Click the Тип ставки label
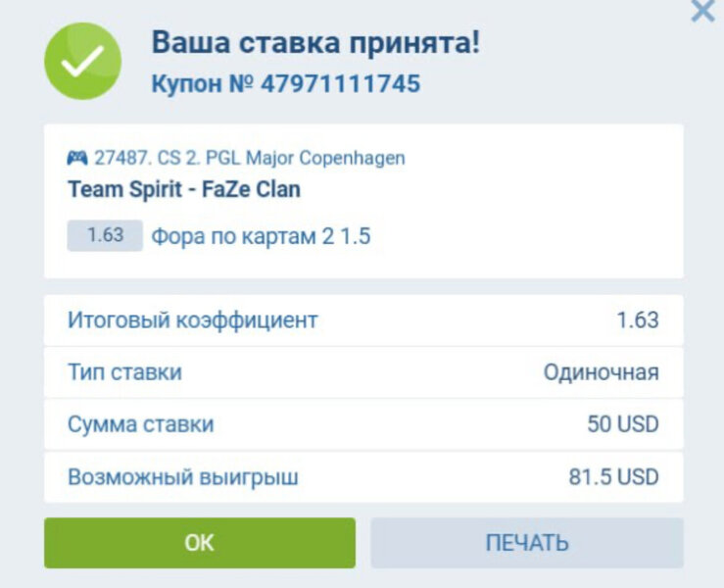 (x=124, y=372)
